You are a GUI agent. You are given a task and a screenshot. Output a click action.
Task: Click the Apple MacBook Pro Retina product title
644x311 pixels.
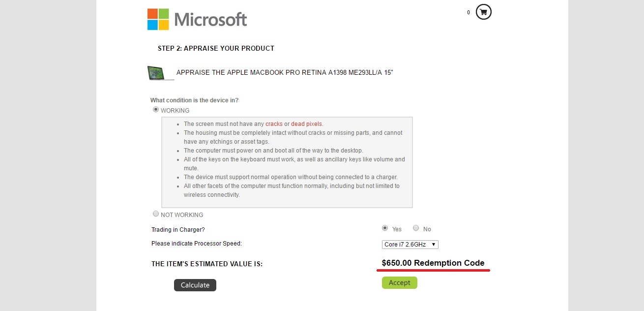coord(285,73)
